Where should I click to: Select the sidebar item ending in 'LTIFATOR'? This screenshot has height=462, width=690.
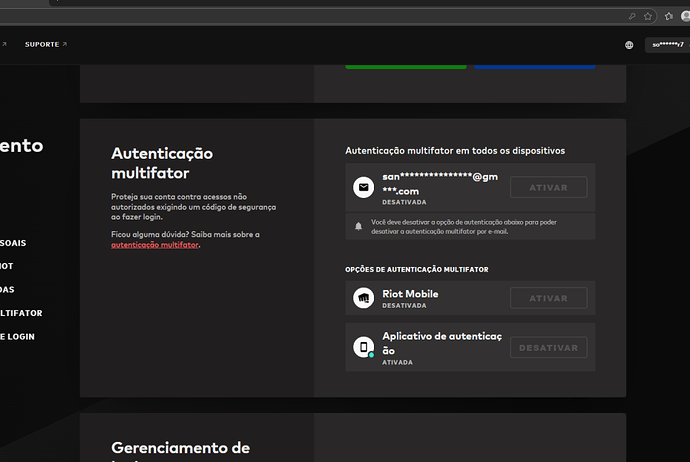tap(20, 313)
